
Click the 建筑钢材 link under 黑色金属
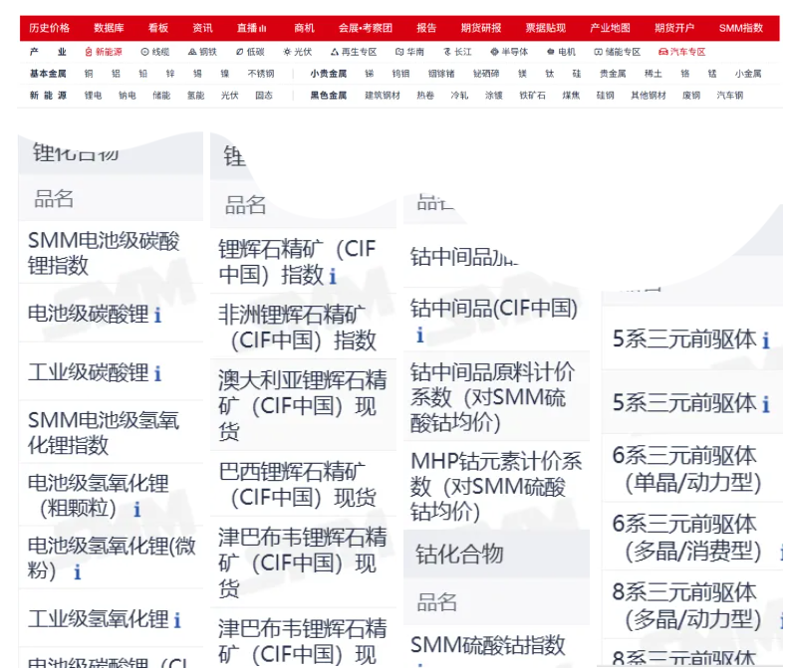(x=383, y=96)
